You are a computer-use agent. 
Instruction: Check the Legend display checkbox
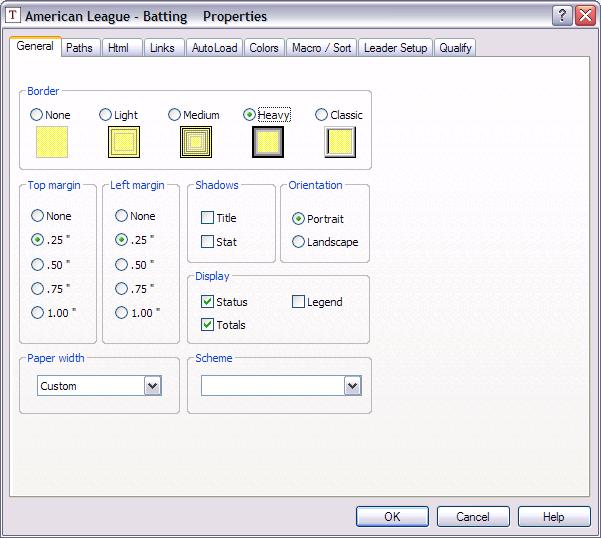298,302
